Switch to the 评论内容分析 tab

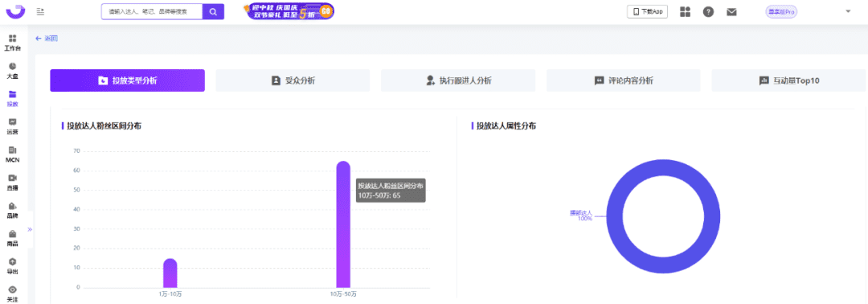click(x=624, y=80)
